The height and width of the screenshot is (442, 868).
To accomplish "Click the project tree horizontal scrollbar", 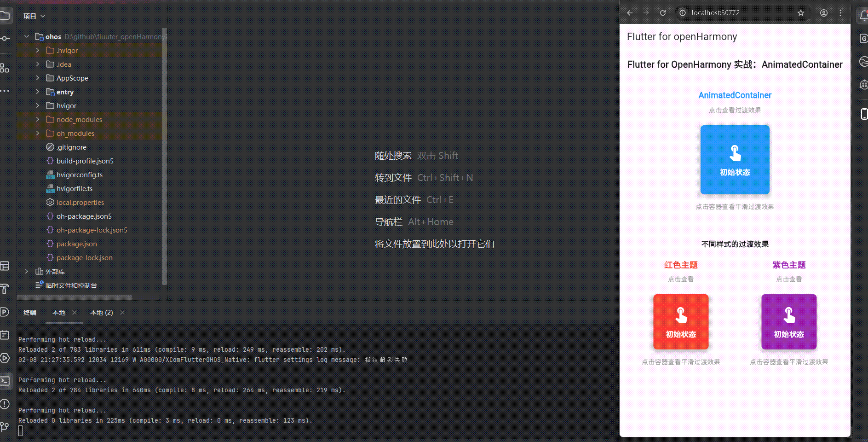I will pyautogui.click(x=75, y=297).
